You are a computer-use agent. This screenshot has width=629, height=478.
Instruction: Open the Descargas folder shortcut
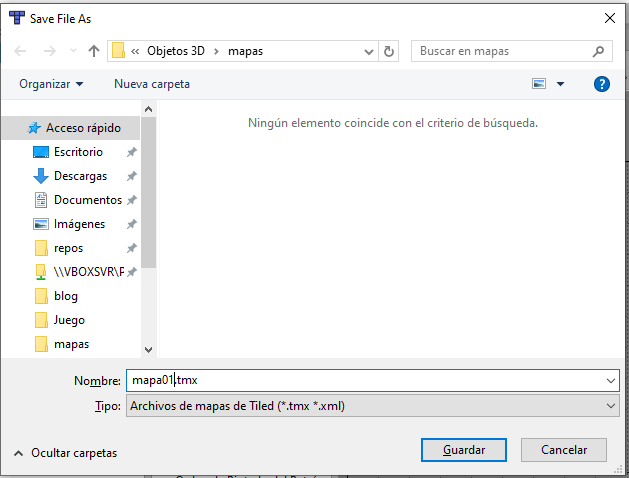(x=80, y=176)
